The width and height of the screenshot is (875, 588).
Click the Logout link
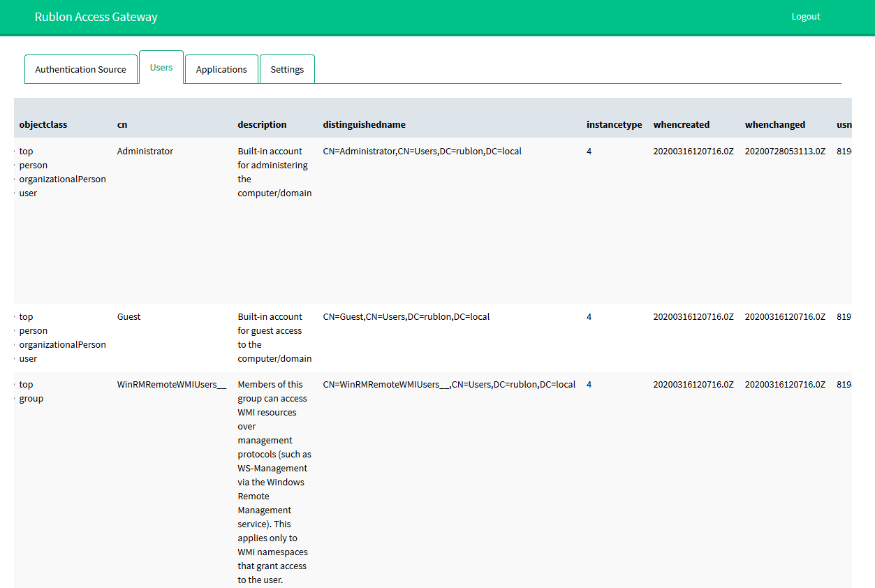(805, 17)
